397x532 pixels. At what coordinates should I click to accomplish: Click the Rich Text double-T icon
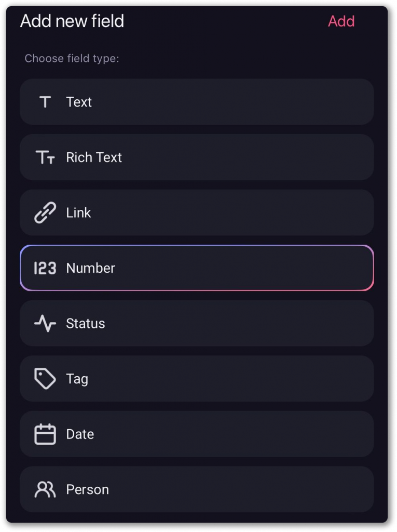tap(45, 157)
